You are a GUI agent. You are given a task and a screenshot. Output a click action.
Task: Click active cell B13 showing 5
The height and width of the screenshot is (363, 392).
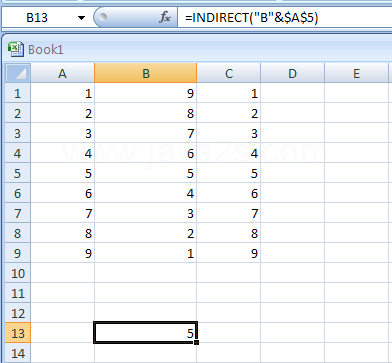tap(146, 332)
